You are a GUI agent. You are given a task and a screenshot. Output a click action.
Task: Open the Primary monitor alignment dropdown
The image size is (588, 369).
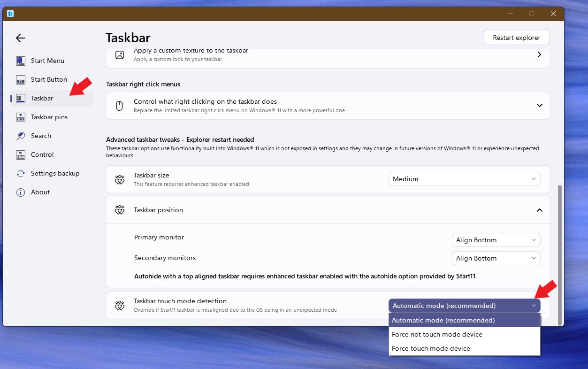point(496,240)
